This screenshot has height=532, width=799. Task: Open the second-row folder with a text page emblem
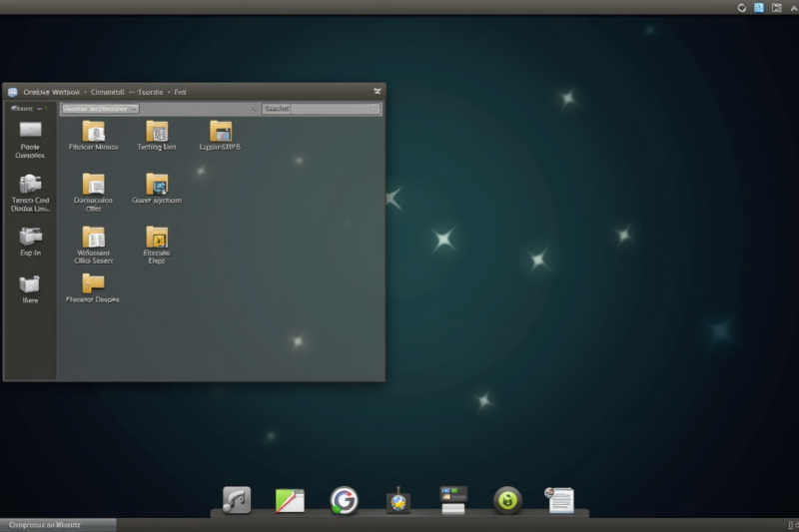93,184
